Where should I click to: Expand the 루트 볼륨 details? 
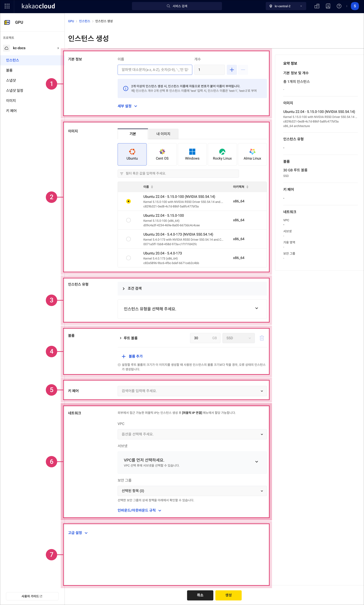(x=129, y=338)
